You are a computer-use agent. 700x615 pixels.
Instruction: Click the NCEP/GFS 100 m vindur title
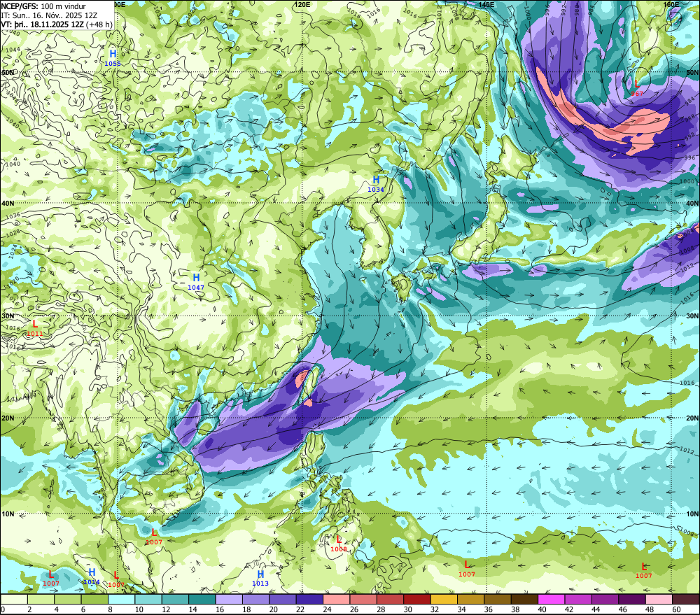coord(43,6)
